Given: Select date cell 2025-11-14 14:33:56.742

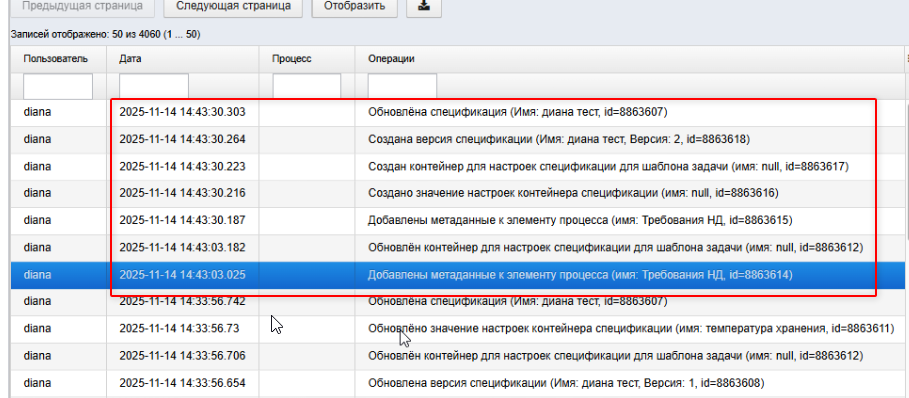Looking at the screenshot, I should tap(182, 301).
